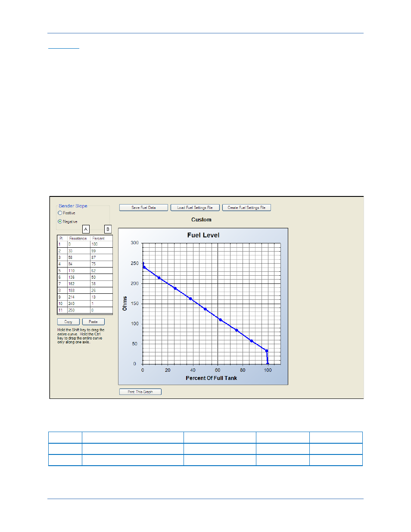Click the Percent column header
This screenshot has height=532, width=411.
click(99, 238)
